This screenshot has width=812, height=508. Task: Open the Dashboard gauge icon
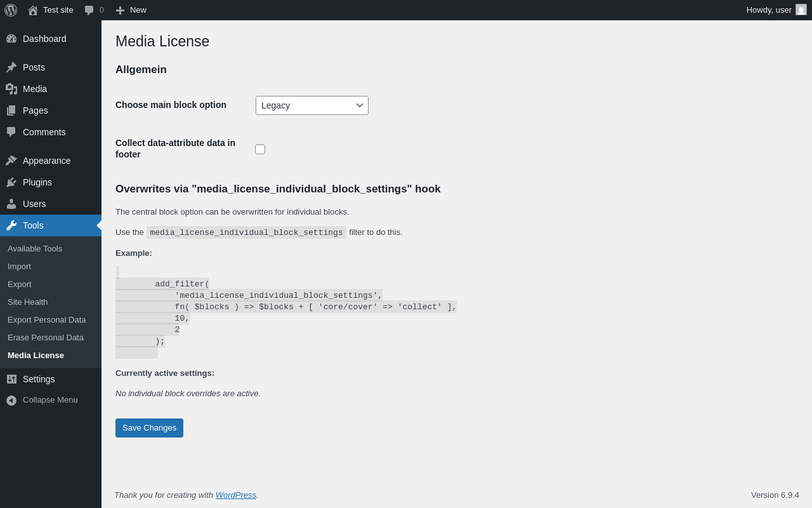click(11, 39)
